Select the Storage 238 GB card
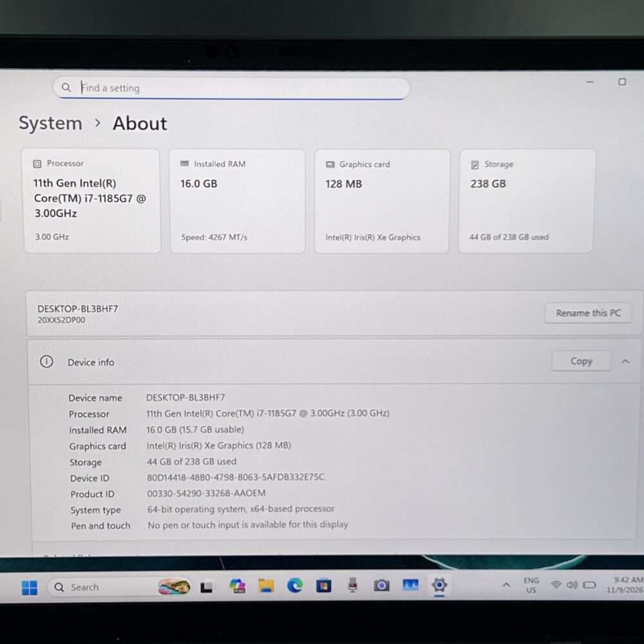644x644 pixels. [x=526, y=201]
